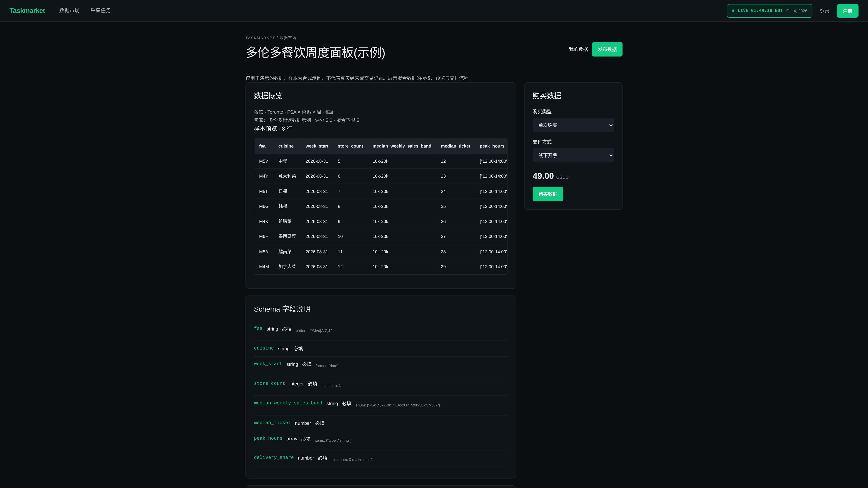The width and height of the screenshot is (868, 488).
Task: Click the 49.00 USDC price
Action: [550, 176]
